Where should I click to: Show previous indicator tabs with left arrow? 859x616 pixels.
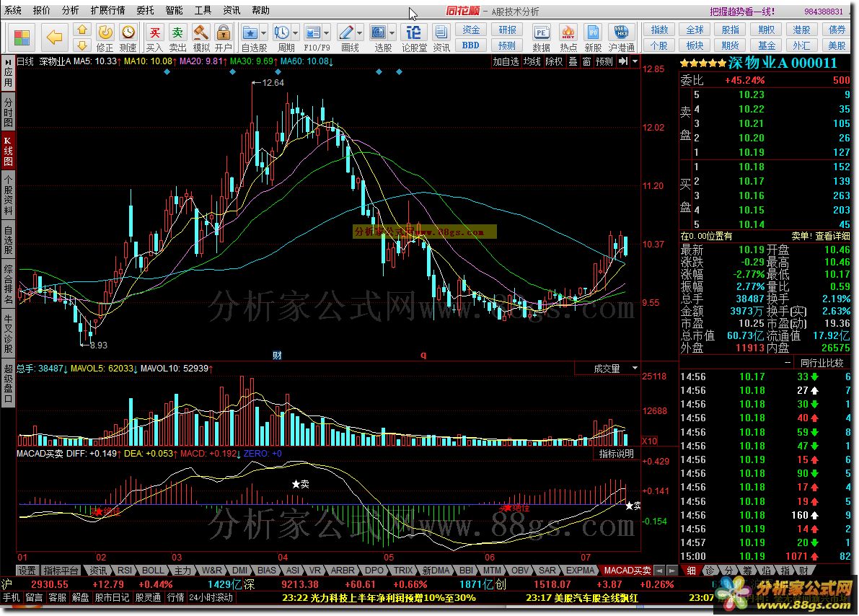tap(659, 571)
